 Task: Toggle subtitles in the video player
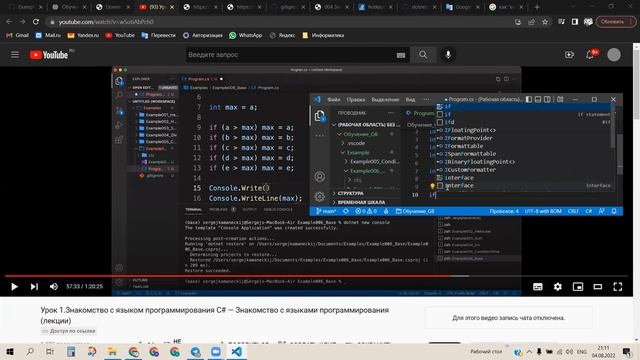[538, 287]
